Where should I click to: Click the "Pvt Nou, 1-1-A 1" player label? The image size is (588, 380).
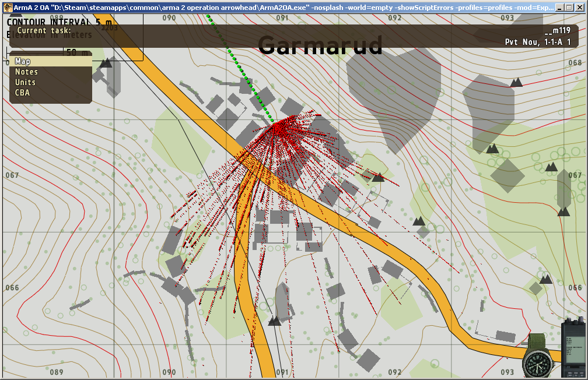point(538,42)
